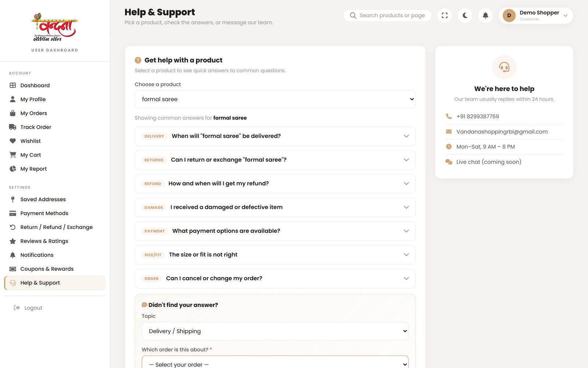Image resolution: width=588 pixels, height=368 pixels.
Task: Open Track Order page
Action: [x=55, y=127]
